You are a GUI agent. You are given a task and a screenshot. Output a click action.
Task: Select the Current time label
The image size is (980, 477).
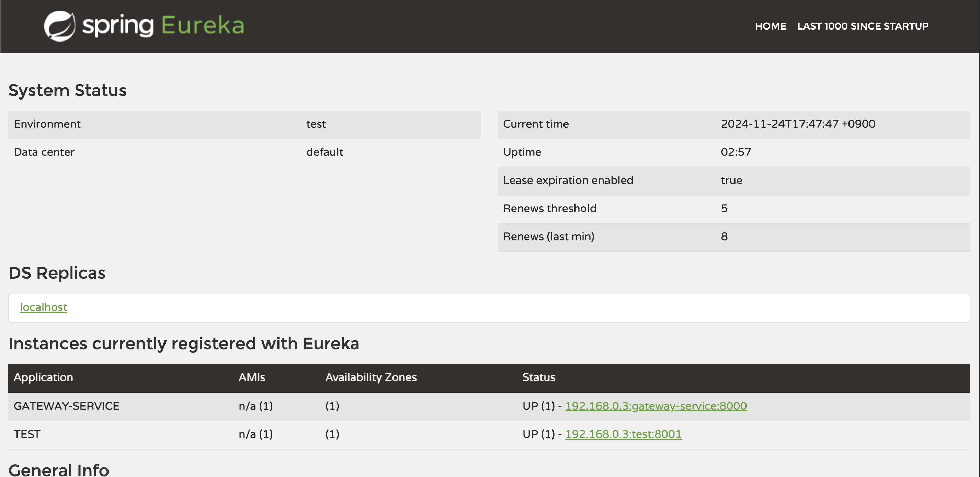coord(536,124)
